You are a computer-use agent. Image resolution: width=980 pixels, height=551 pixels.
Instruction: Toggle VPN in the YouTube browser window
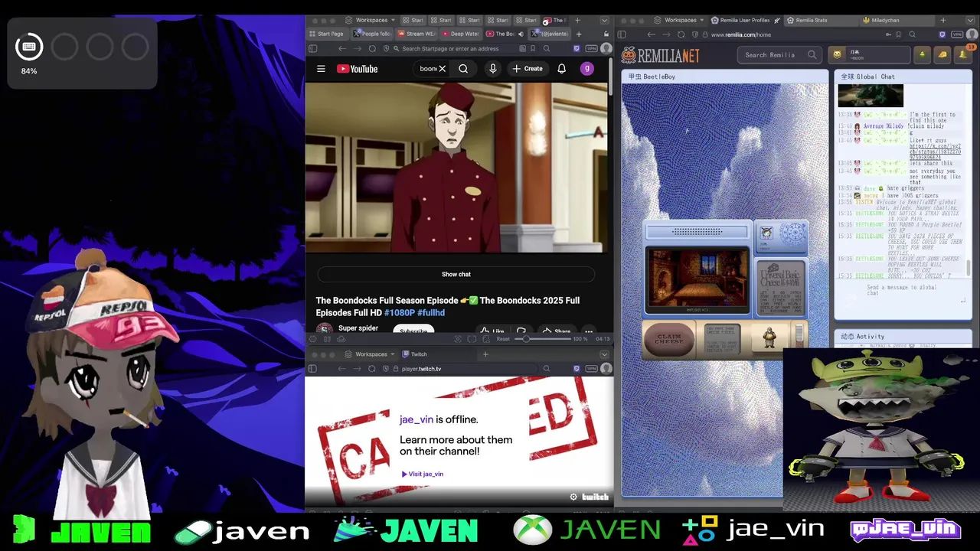point(591,48)
